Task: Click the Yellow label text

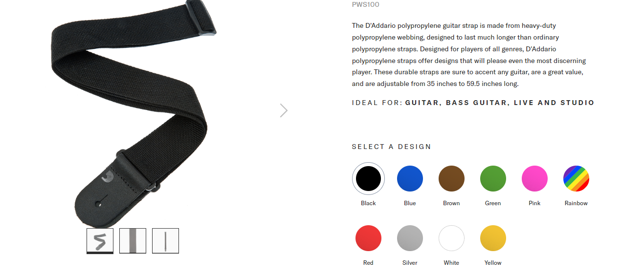Action: tap(493, 263)
